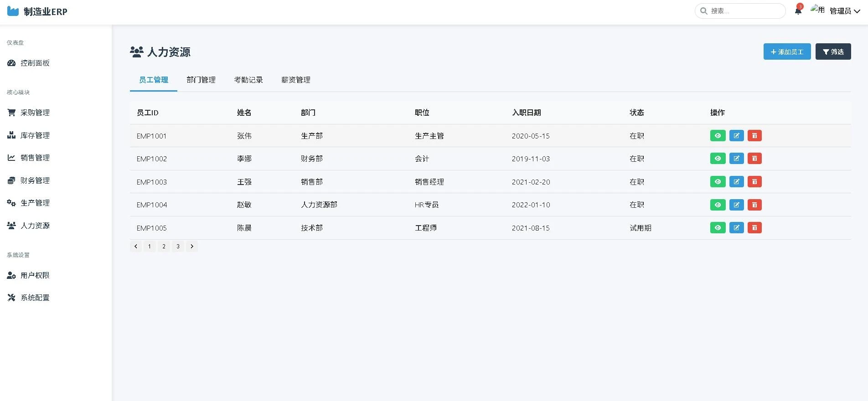Viewport: 868px width, 401px height.
Task: Click the edit icon for 王强
Action: tap(736, 182)
